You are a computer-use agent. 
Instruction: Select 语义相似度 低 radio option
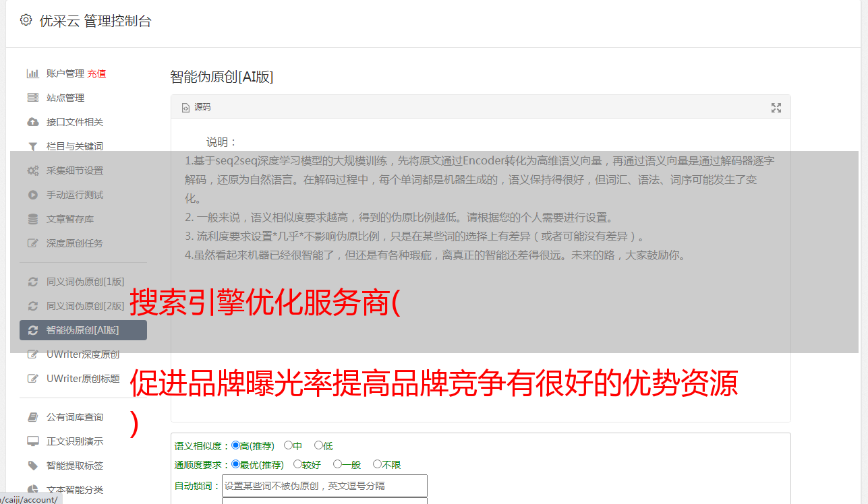318,445
